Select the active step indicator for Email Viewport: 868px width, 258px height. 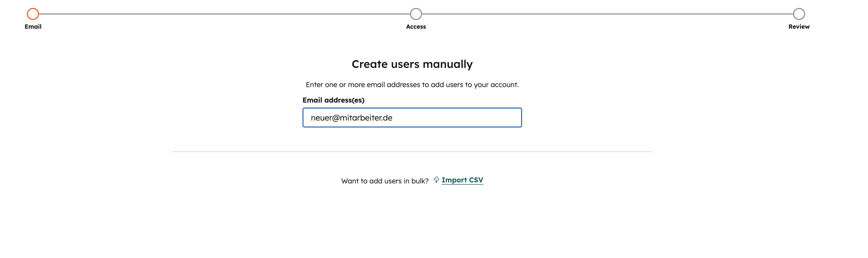[x=33, y=14]
